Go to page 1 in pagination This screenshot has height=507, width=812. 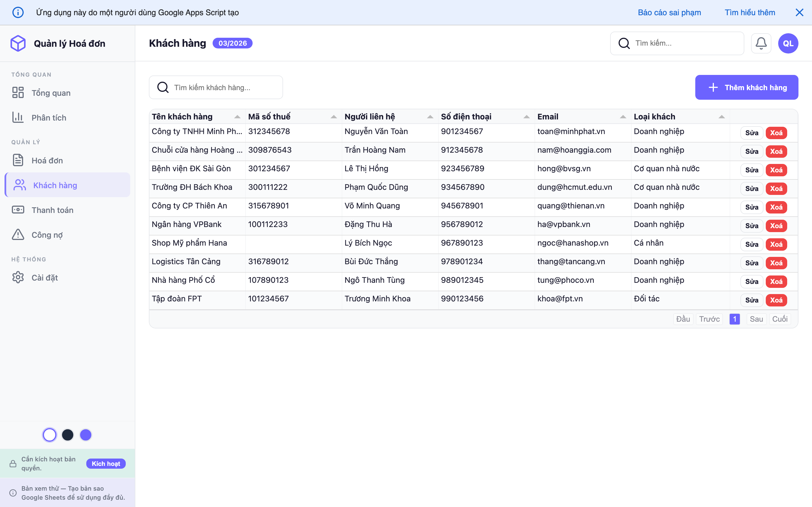(x=734, y=319)
